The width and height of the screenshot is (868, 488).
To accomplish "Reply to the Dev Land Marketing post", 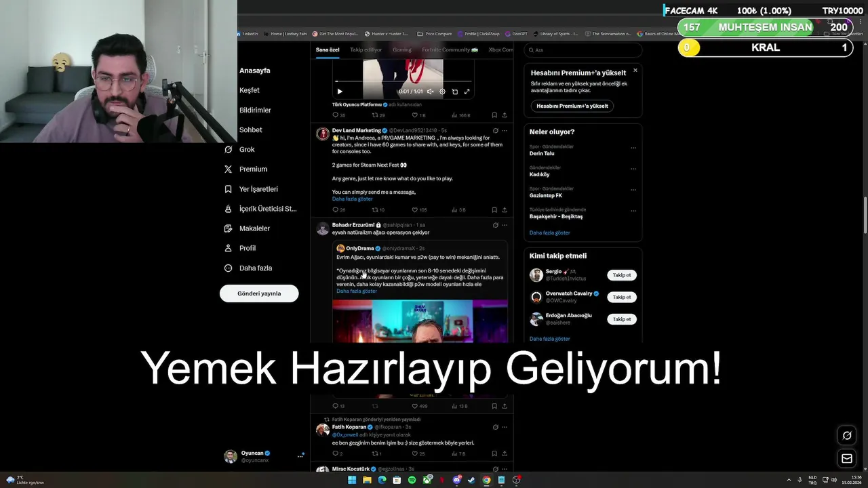I will point(335,210).
